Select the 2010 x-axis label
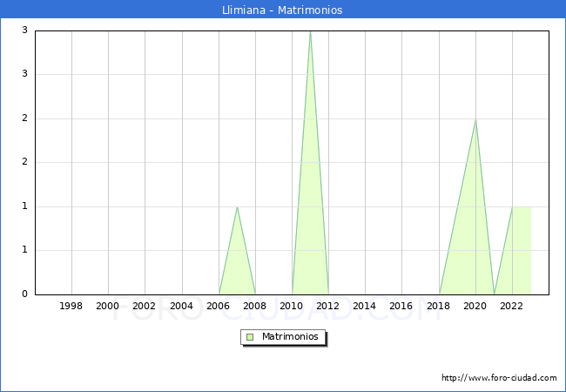The width and height of the screenshot is (566, 392). click(x=292, y=306)
